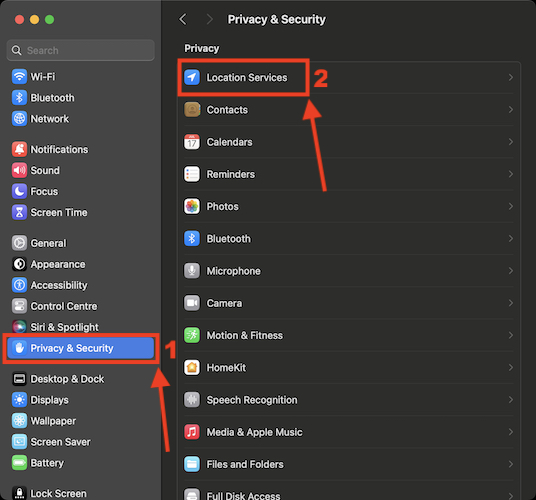
Task: Click the Calendars icon
Action: [x=192, y=142]
